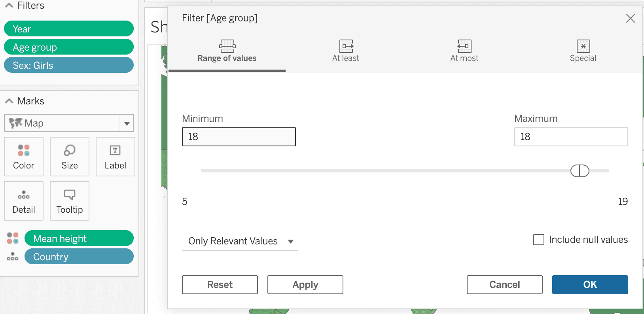
Task: Open the Label marks card
Action: [x=115, y=157]
